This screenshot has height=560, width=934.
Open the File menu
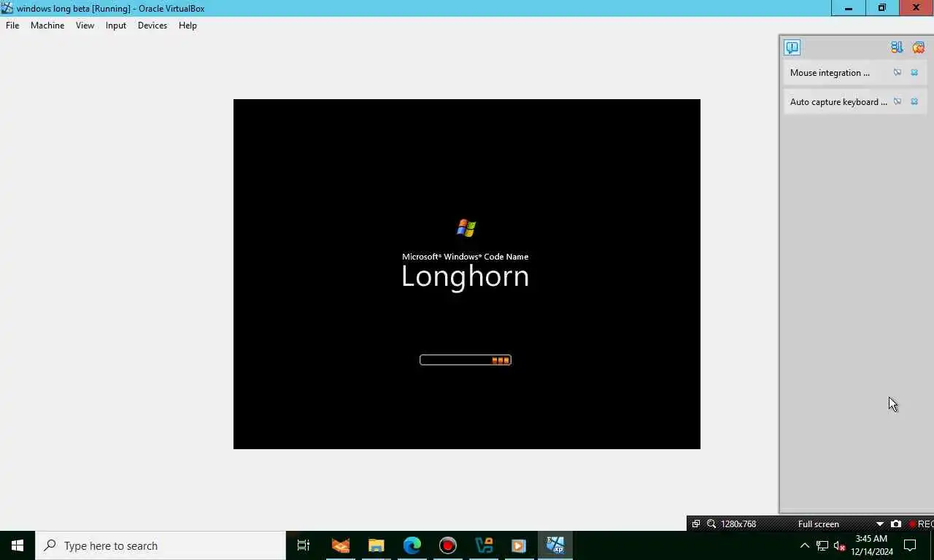coord(12,26)
